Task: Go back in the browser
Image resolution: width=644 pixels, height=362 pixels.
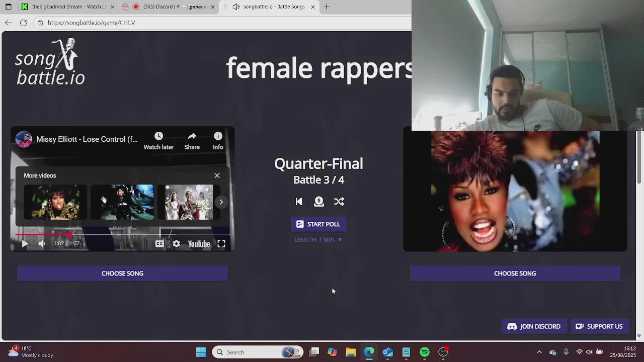Action: coord(8,23)
